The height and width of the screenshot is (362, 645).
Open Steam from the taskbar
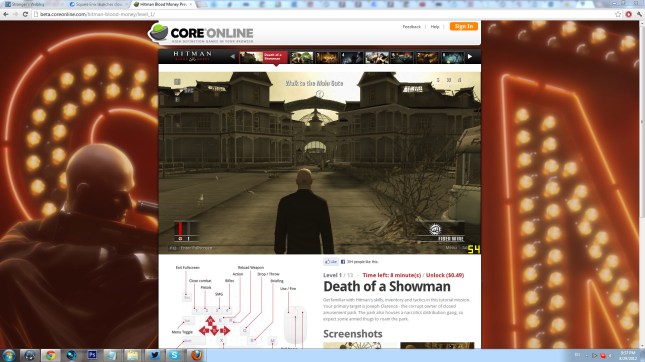click(x=29, y=355)
